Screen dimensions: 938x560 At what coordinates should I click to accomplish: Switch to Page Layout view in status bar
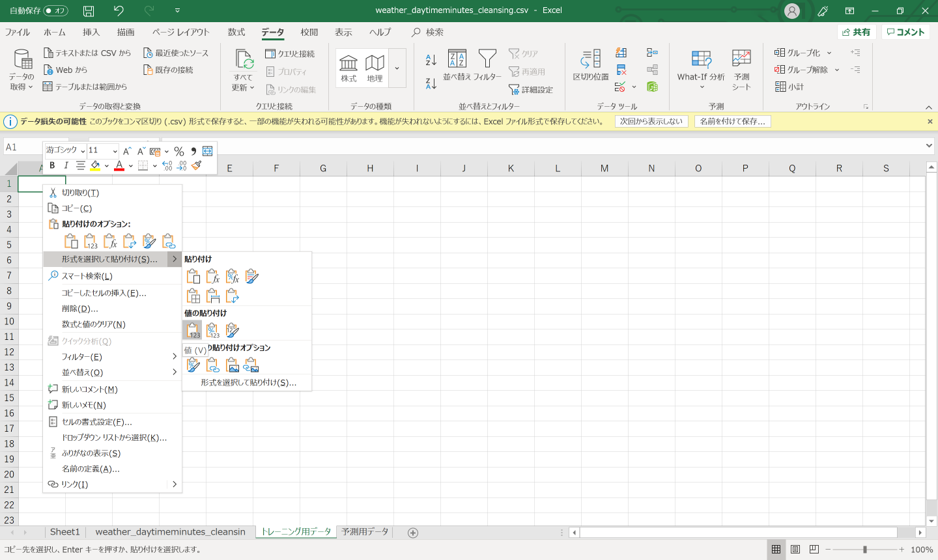(795, 550)
